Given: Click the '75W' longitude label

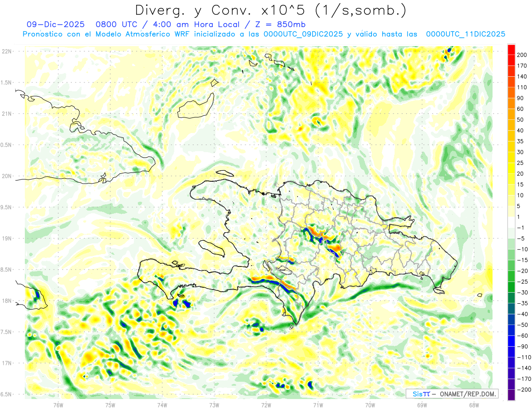Looking at the screenshot, I should coord(110,405).
